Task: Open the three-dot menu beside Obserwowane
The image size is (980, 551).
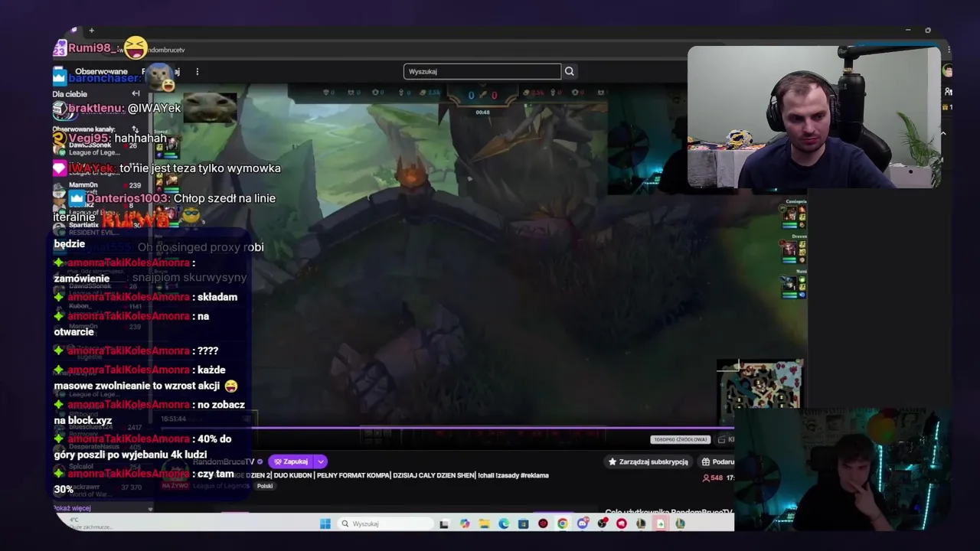Action: 197,71
